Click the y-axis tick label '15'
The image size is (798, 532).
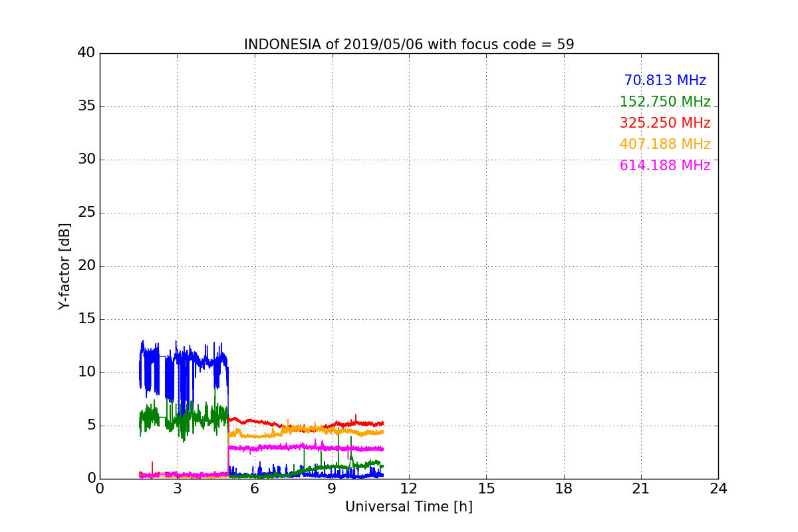86,319
